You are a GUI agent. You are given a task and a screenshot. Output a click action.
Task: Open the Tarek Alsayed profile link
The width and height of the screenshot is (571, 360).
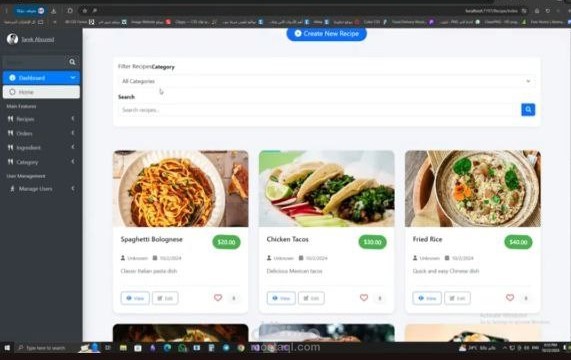pos(38,39)
